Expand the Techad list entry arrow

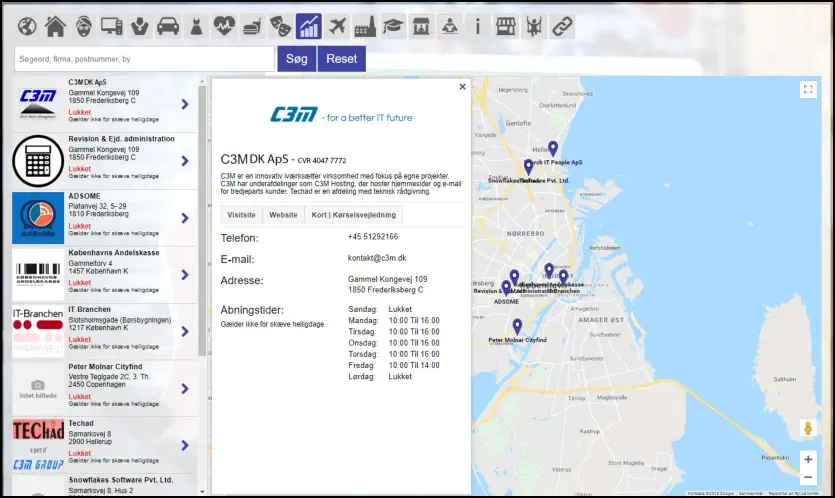point(185,445)
